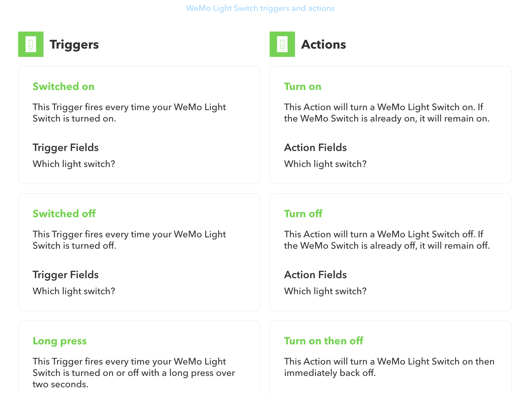This screenshot has width=532, height=394.
Task: Open the Switched on trigger title
Action: point(64,86)
